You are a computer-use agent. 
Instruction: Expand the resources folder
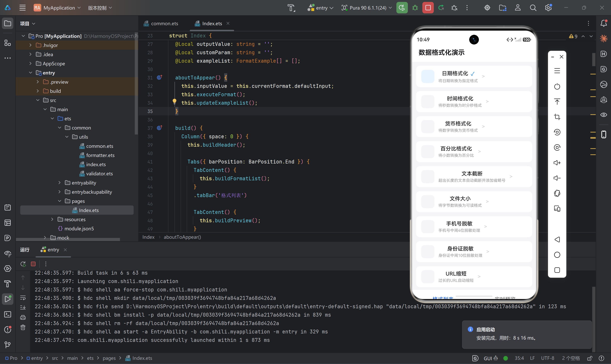tap(52, 220)
